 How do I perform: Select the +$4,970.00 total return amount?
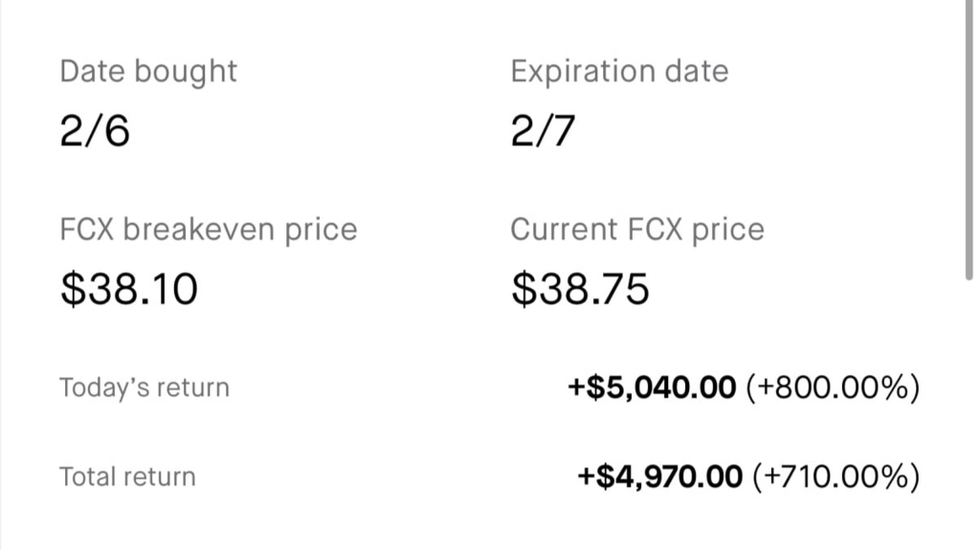[659, 476]
